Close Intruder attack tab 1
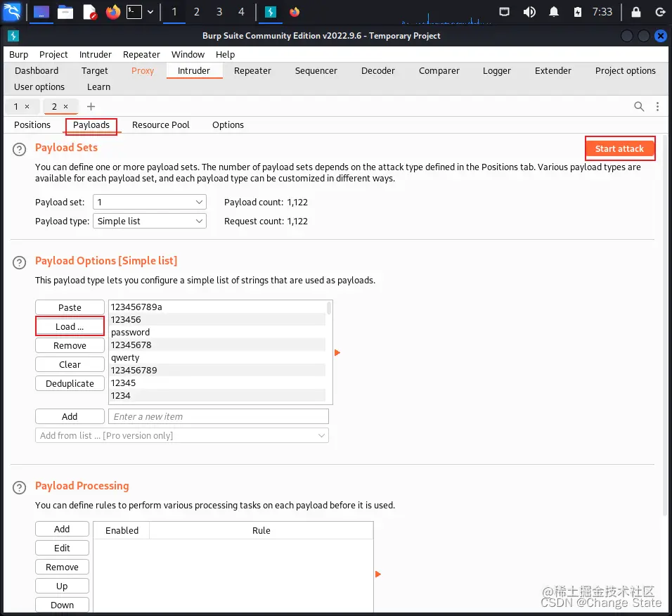The image size is (672, 616). point(27,106)
